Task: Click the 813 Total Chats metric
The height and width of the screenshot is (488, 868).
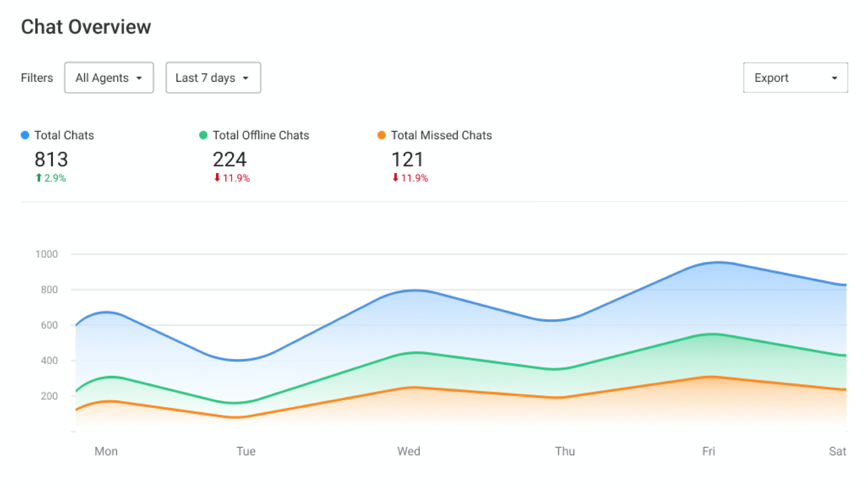Action: (x=50, y=159)
